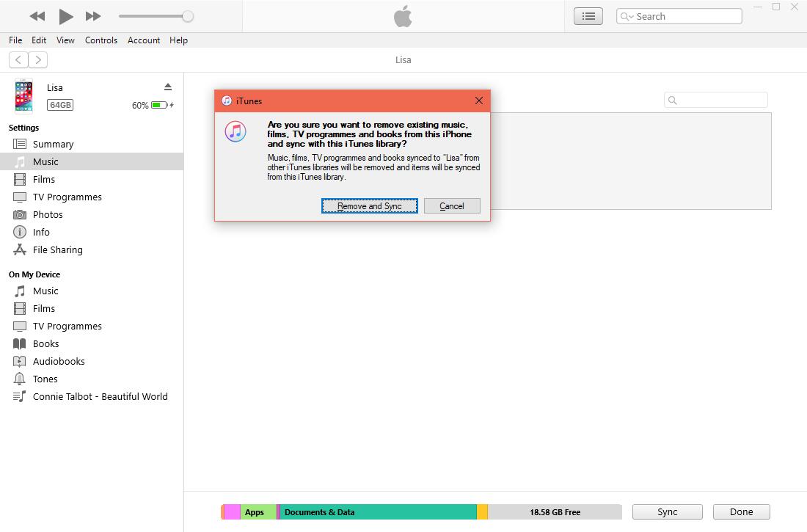Click the Documents & Data storage segment

379,512
